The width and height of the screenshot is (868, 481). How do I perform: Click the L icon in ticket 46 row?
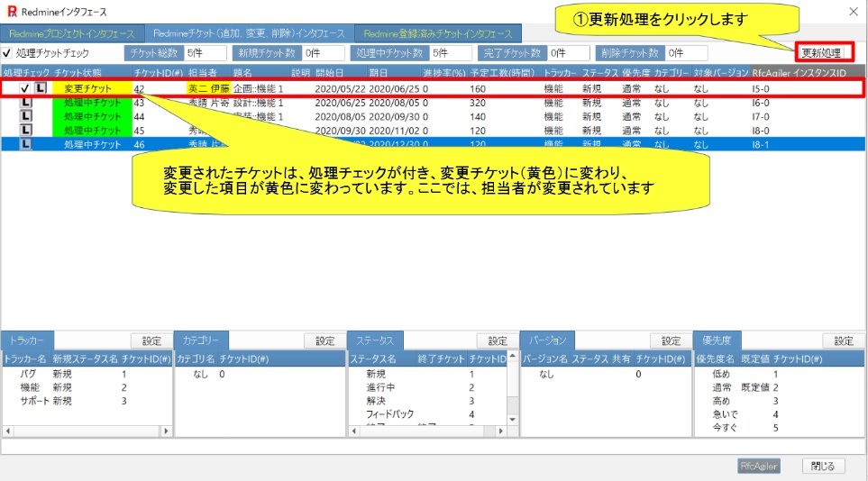25,144
